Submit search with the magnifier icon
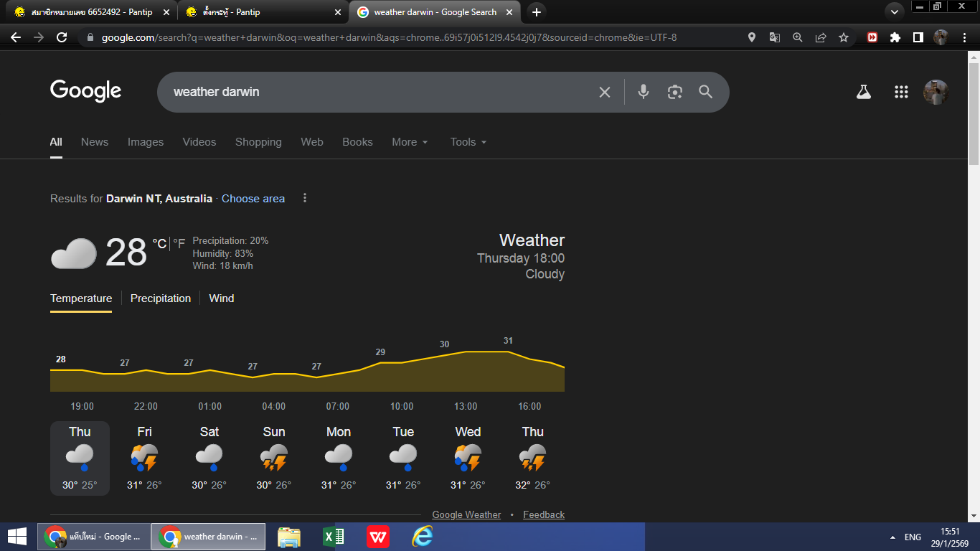The height and width of the screenshot is (551, 980). click(x=706, y=92)
